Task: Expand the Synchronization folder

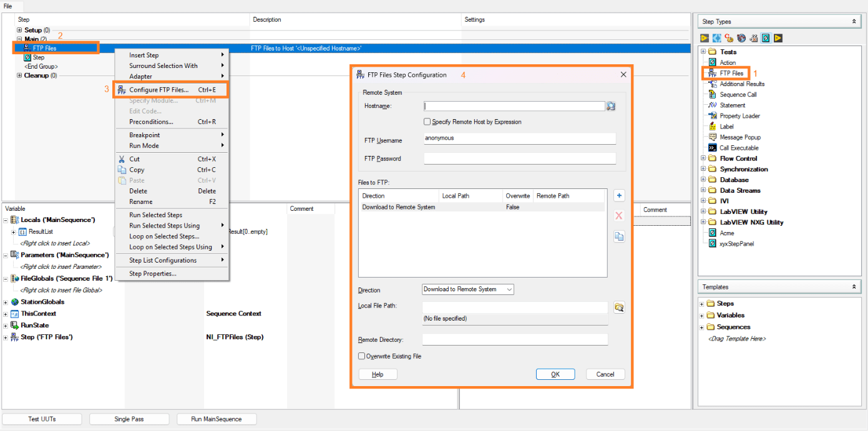Action: 704,169
